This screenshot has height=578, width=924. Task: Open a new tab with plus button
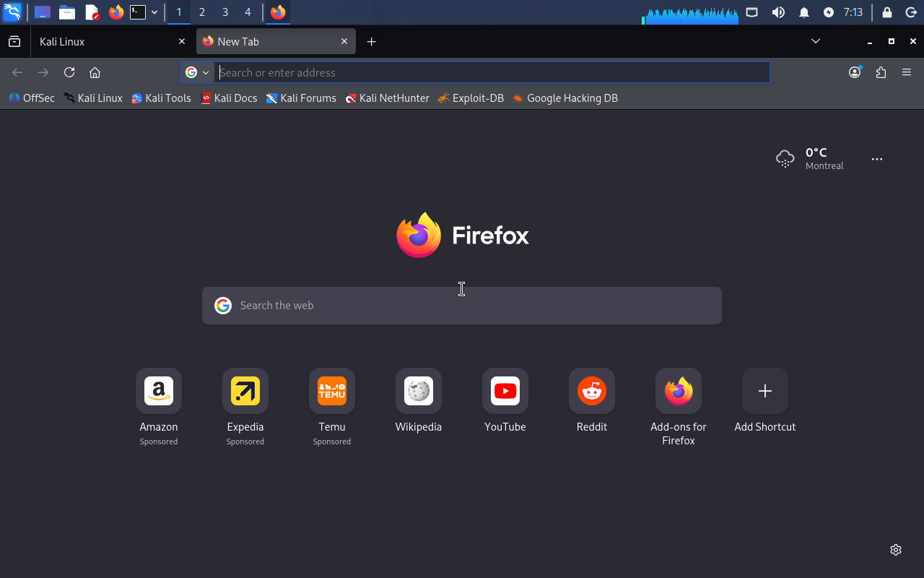pos(371,42)
